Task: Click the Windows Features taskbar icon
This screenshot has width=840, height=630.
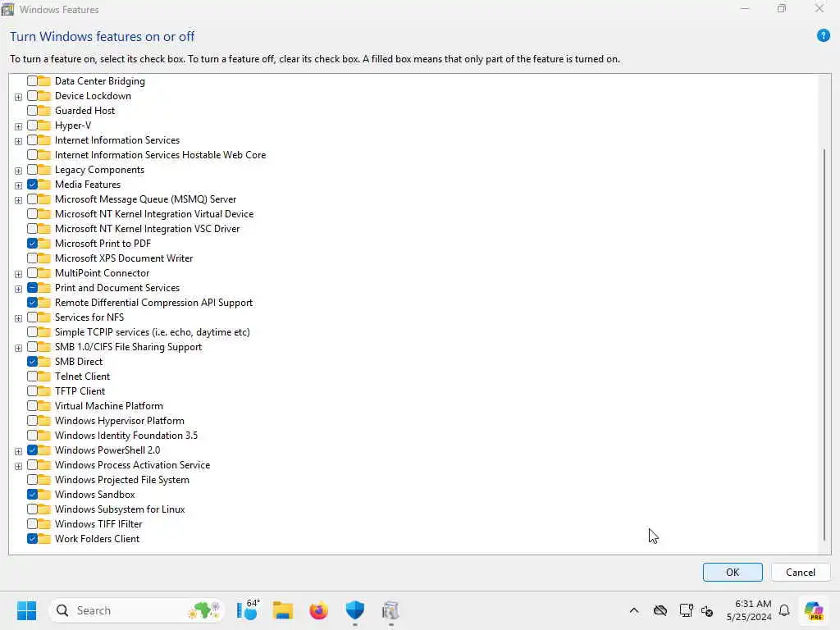Action: pos(390,610)
